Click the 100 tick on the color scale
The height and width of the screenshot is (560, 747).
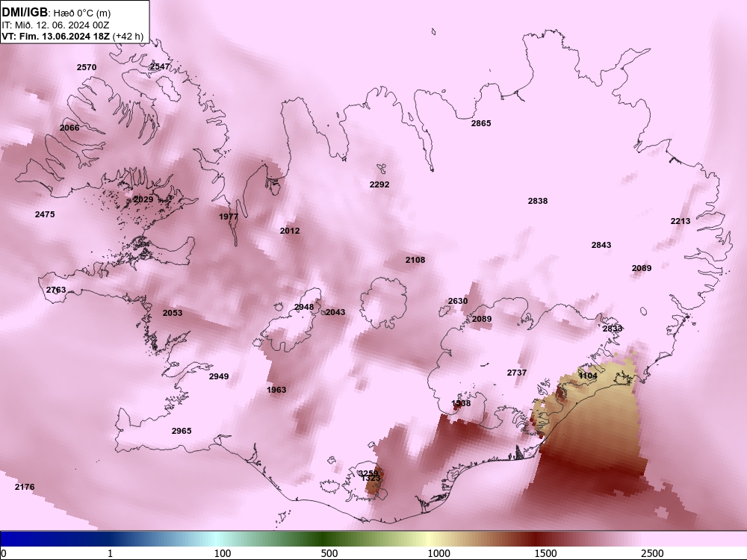tap(223, 553)
